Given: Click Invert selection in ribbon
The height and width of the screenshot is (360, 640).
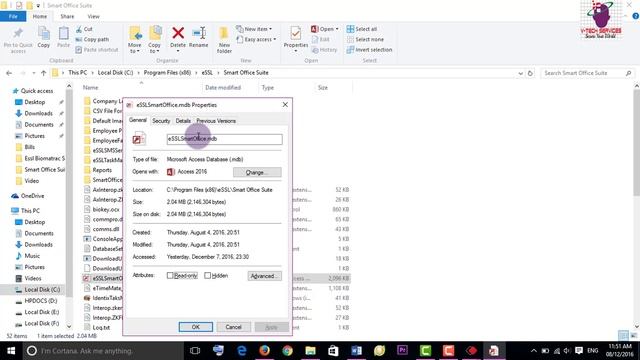Looking at the screenshot, I should [x=369, y=50].
